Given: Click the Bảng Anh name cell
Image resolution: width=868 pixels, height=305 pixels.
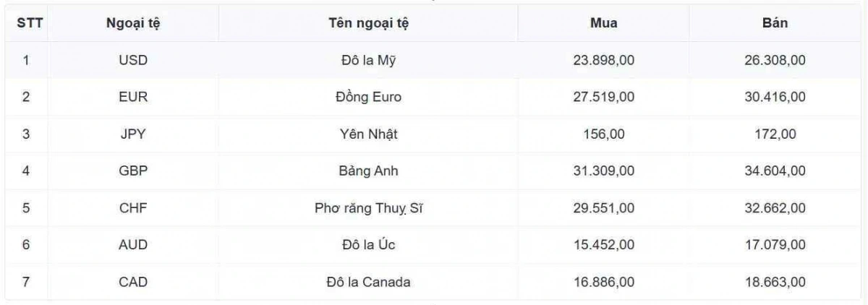Looking at the screenshot, I should (368, 171).
